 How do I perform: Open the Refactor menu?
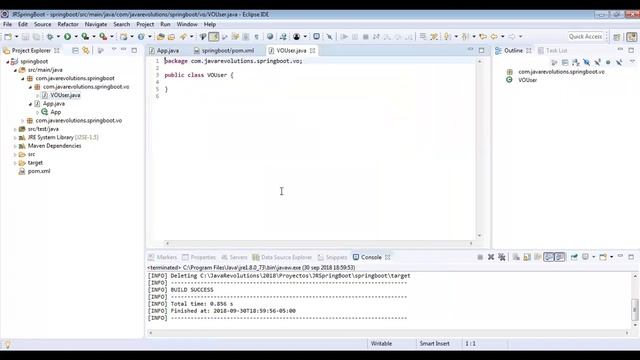(x=68, y=24)
